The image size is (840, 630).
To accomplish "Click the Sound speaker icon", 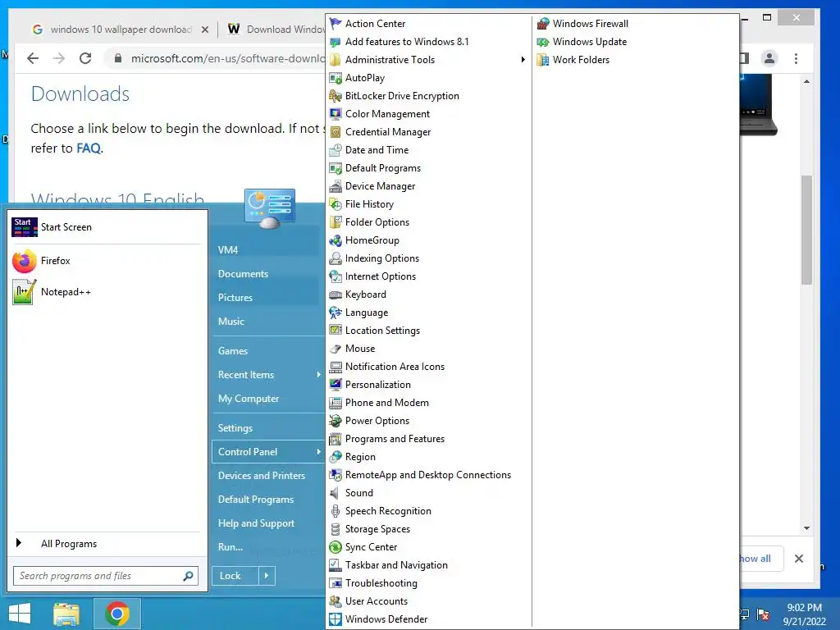I will coord(336,493).
